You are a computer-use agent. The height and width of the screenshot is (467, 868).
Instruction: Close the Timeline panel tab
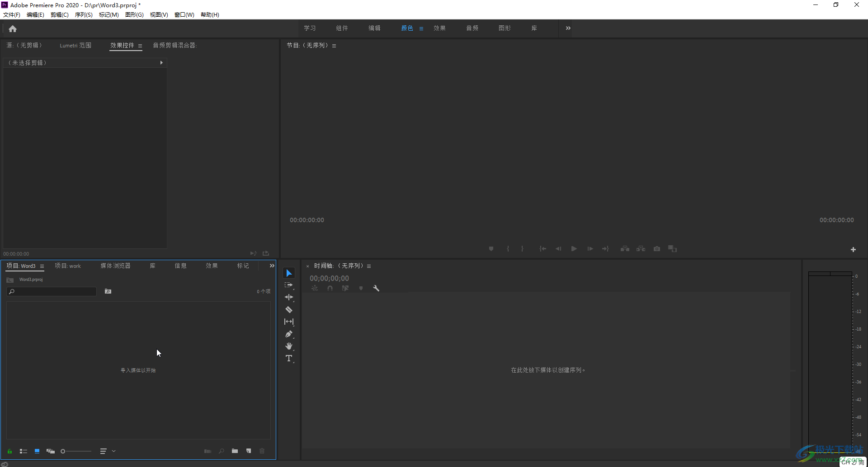[x=307, y=266]
